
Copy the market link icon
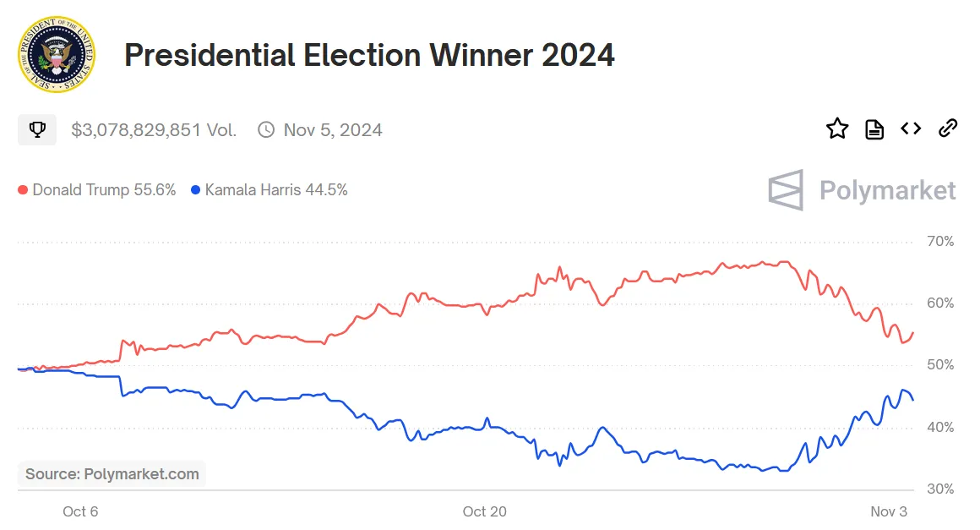(x=948, y=128)
